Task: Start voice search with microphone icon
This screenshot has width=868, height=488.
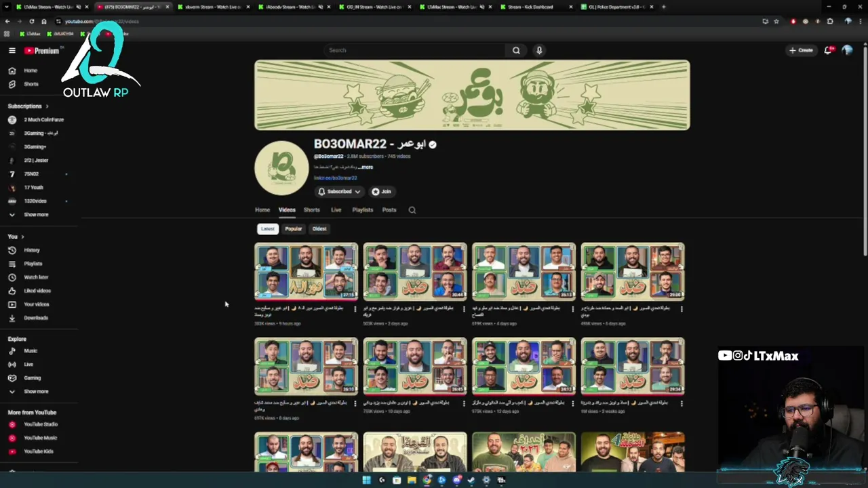Action: coord(539,50)
